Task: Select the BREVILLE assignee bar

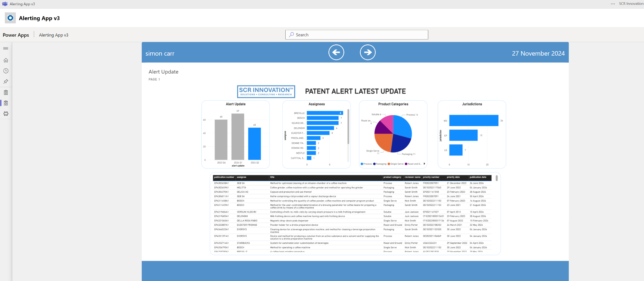Action: coord(325,113)
